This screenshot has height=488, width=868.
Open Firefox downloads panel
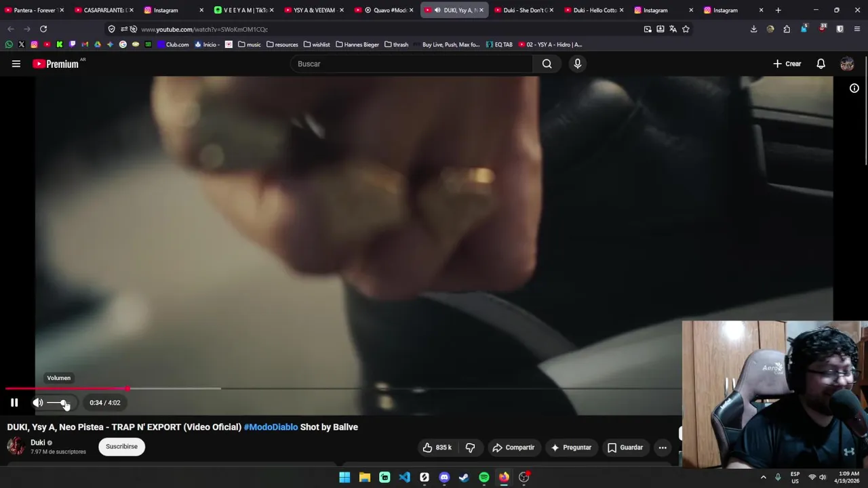tap(753, 29)
